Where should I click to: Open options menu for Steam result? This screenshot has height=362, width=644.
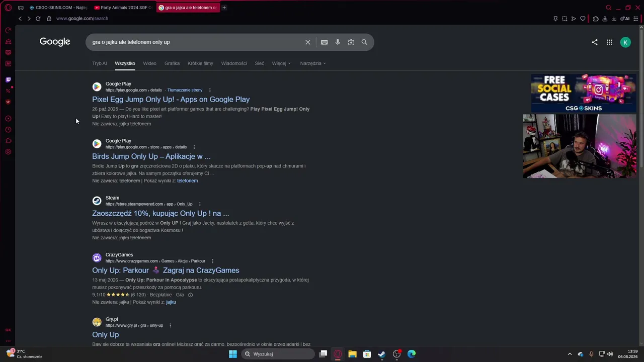[200, 204]
